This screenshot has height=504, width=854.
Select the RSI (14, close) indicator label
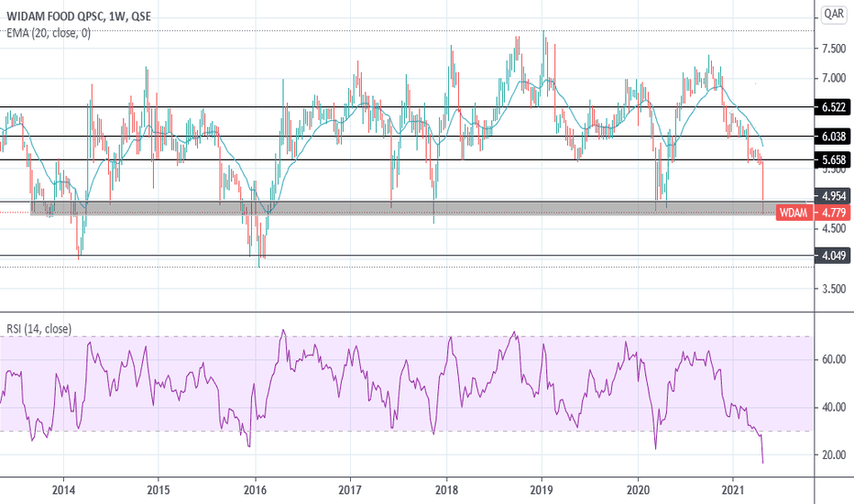point(38,329)
